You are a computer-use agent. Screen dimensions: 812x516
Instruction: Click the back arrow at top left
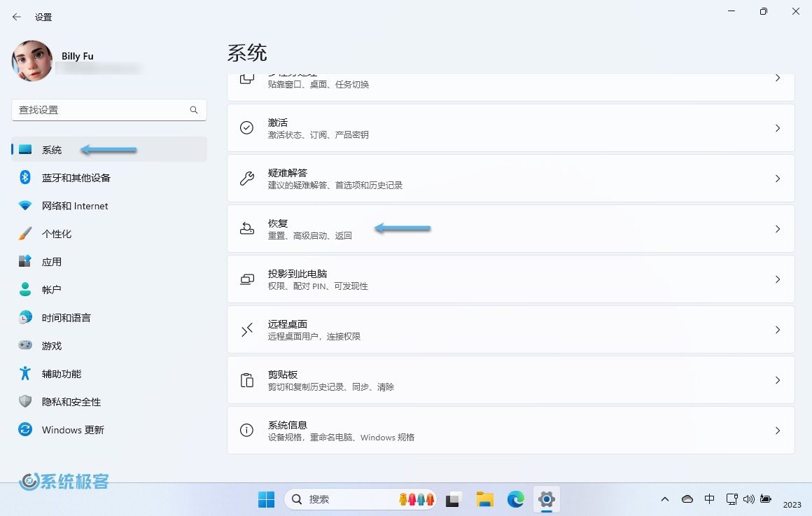(x=16, y=16)
